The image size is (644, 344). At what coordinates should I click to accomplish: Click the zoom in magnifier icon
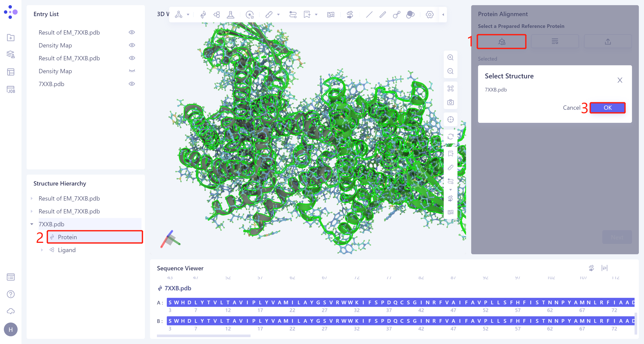point(450,58)
